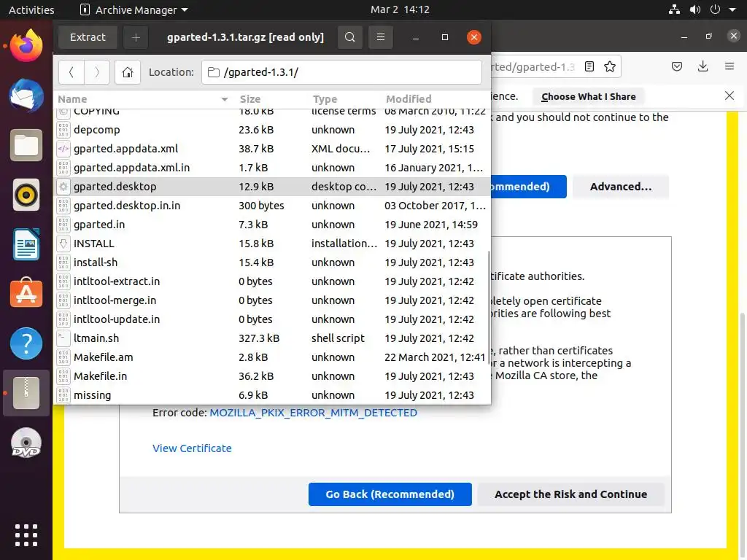Open Firefox downloads panel
Viewport: 747px width, 560px height.
[x=703, y=66]
